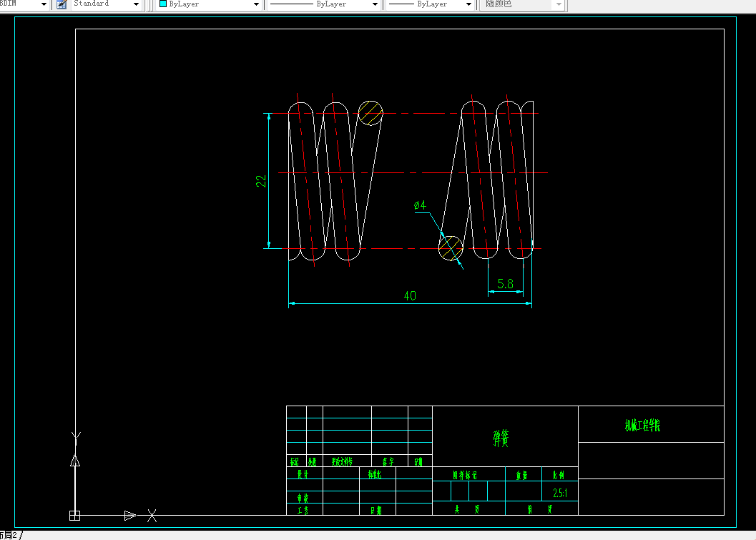Select the 22 vertical dimension text
Screen dimensions: 756x540
pyautogui.click(x=261, y=181)
